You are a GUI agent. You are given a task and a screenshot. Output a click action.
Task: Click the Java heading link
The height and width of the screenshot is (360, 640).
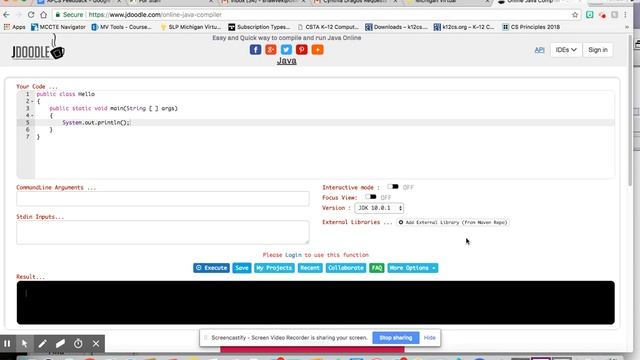click(287, 61)
